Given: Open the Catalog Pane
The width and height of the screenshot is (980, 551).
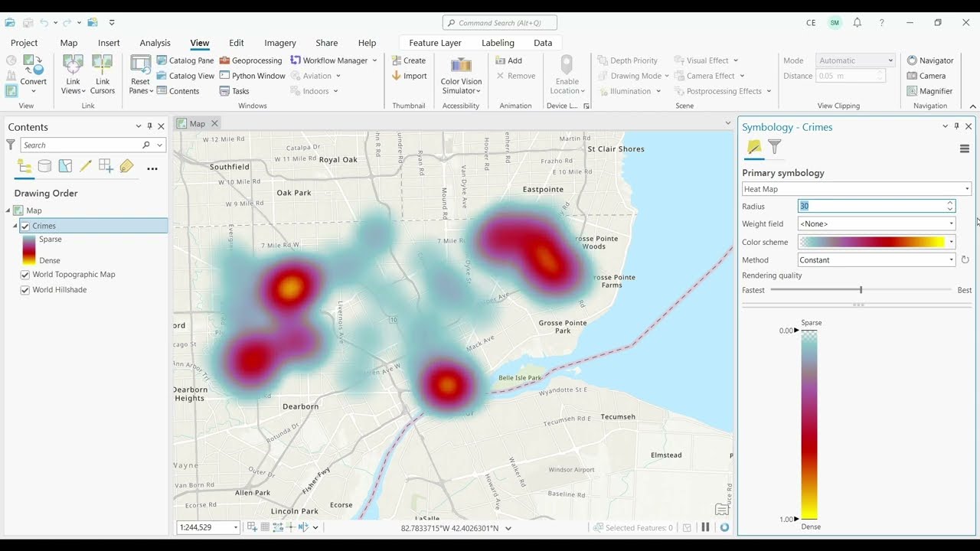Looking at the screenshot, I should click(185, 60).
